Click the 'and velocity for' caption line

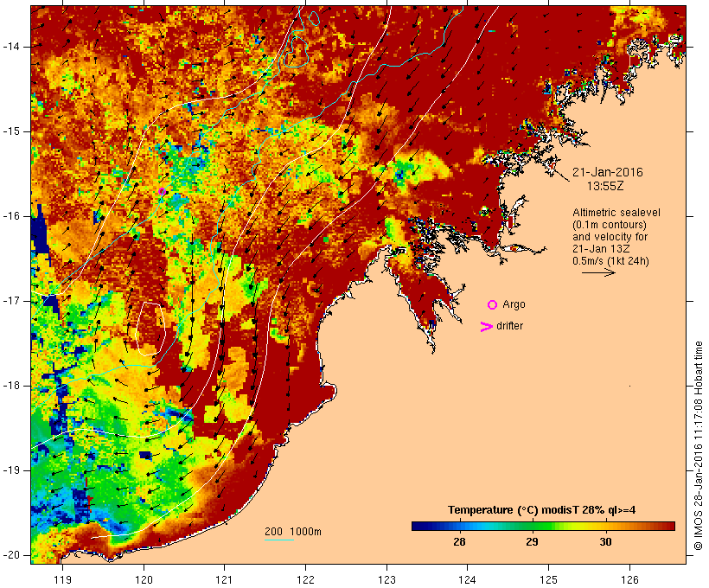coord(610,237)
